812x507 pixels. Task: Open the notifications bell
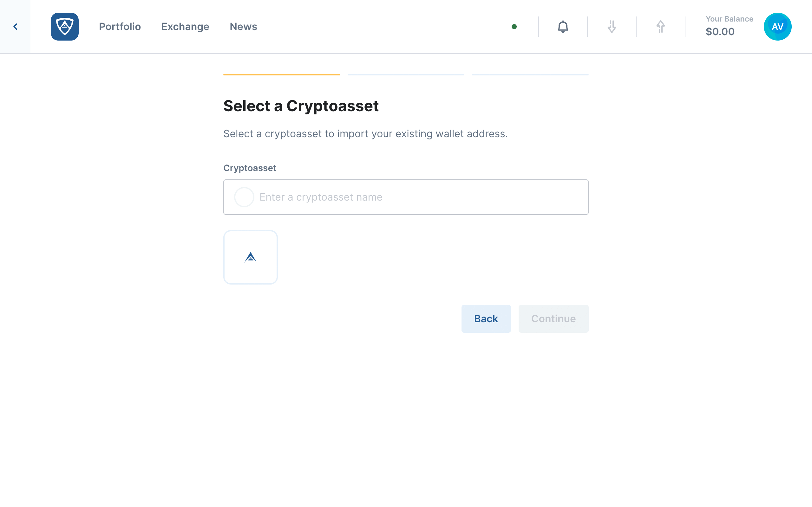(563, 27)
